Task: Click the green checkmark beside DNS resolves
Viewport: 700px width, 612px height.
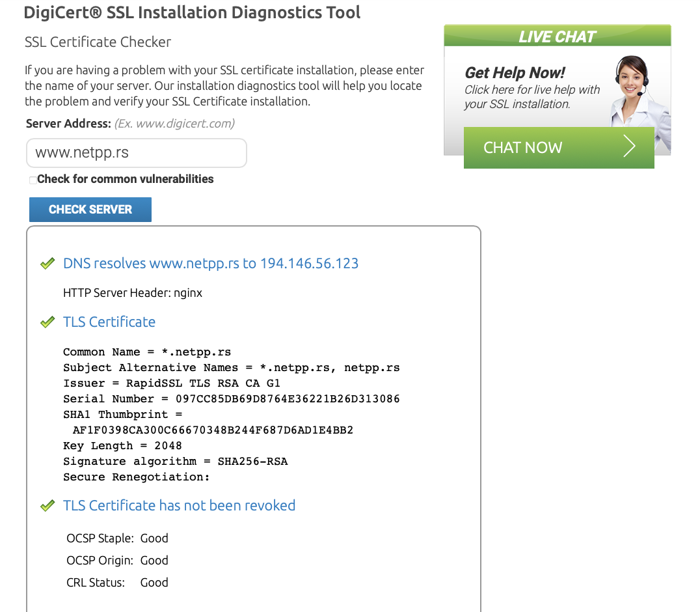Action: pyautogui.click(x=47, y=264)
